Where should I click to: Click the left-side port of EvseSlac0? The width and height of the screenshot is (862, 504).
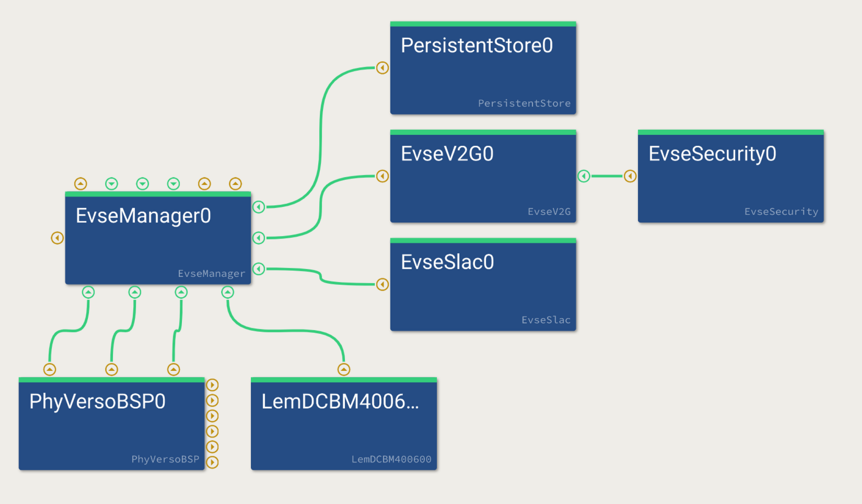[x=382, y=284]
